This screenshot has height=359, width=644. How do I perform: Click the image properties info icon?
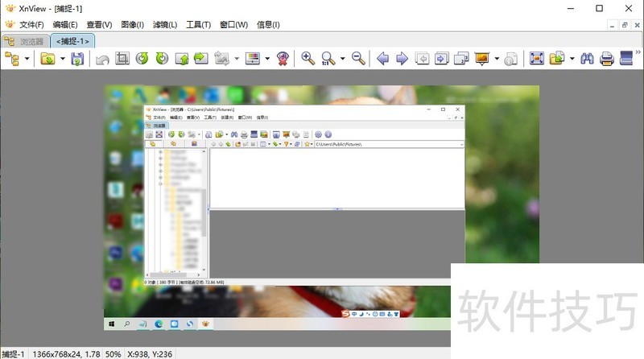coord(511,59)
